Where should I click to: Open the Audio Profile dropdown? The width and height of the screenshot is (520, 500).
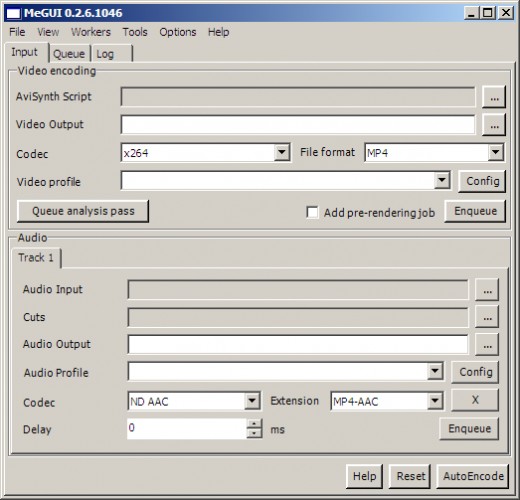coord(435,371)
